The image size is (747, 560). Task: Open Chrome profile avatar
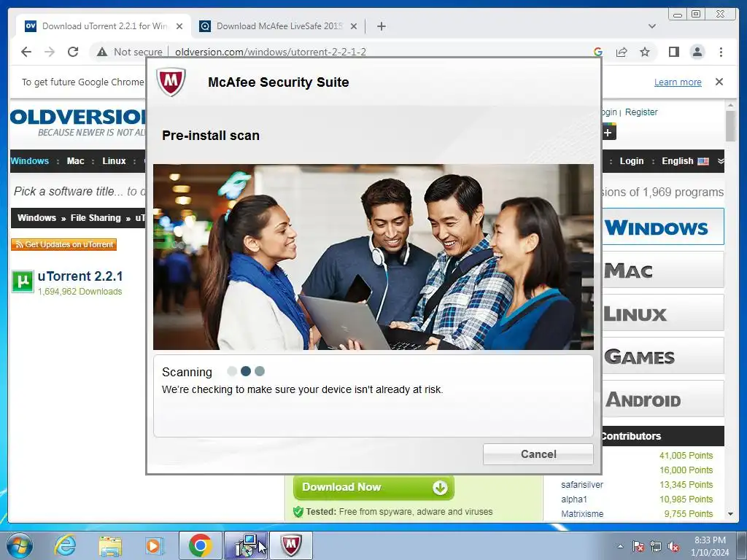tap(697, 52)
